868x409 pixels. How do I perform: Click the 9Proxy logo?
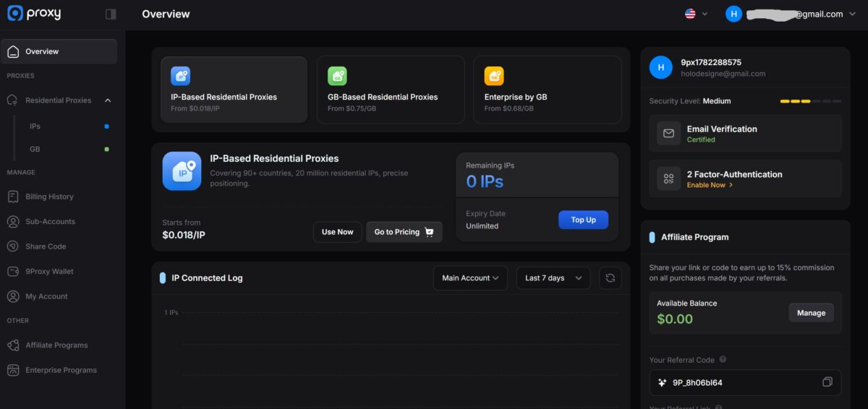click(34, 14)
